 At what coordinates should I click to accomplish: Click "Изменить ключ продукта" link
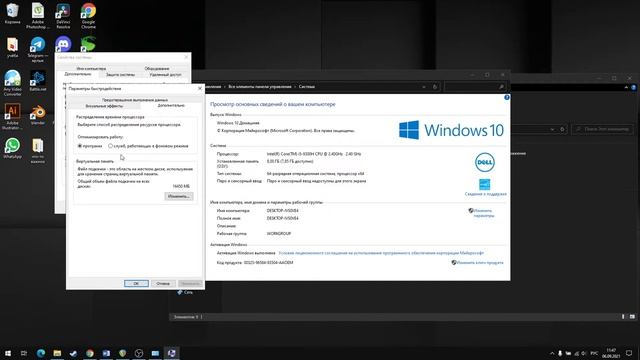pyautogui.click(x=480, y=263)
